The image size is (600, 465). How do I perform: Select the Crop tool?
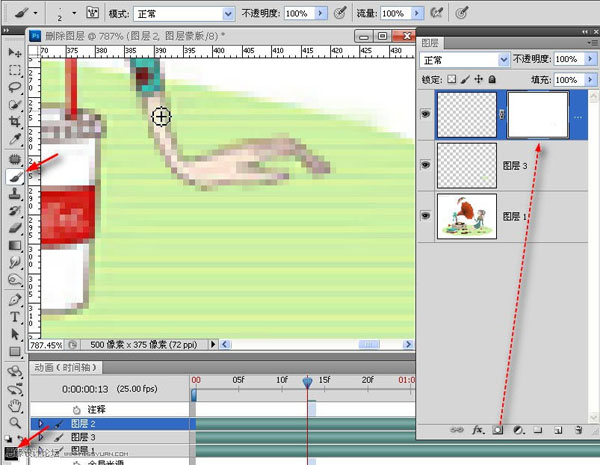tap(14, 122)
